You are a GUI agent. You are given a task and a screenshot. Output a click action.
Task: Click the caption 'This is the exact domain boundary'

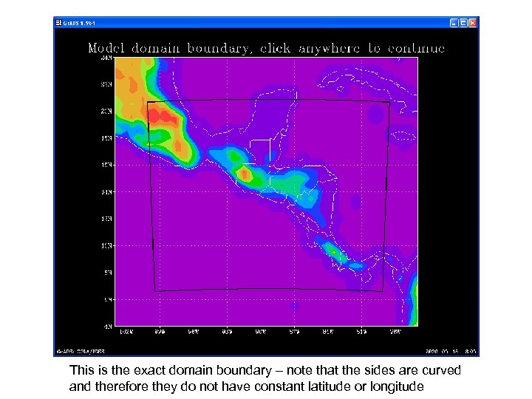click(171, 370)
